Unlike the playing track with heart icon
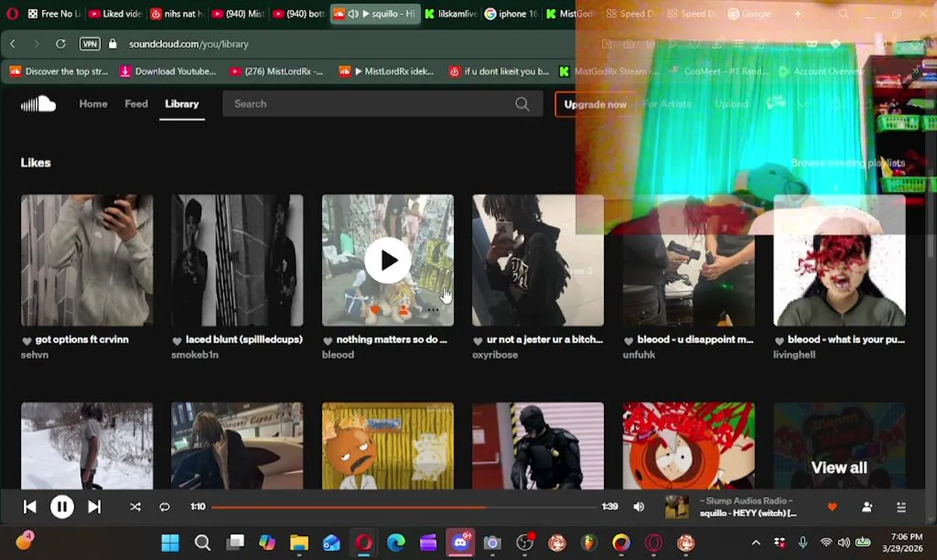The width and height of the screenshot is (937, 560). click(832, 507)
